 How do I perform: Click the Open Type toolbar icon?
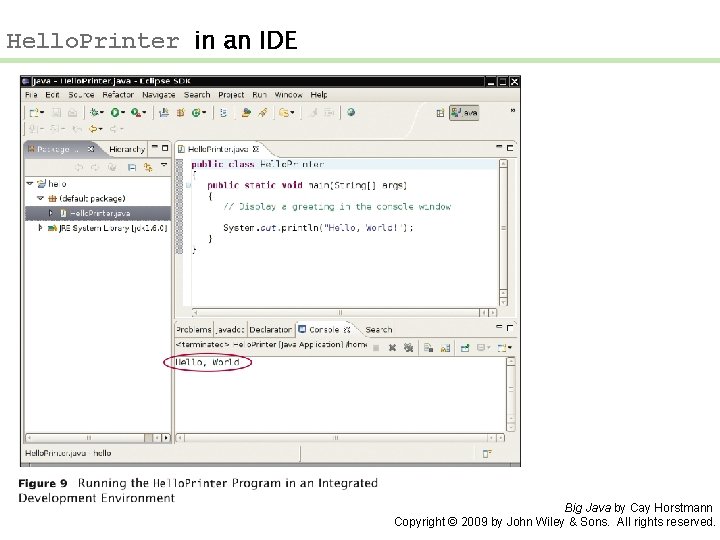tap(246, 112)
